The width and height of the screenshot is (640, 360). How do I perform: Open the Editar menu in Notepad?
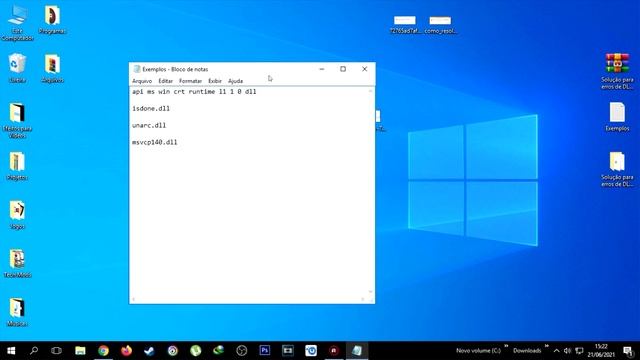point(165,81)
